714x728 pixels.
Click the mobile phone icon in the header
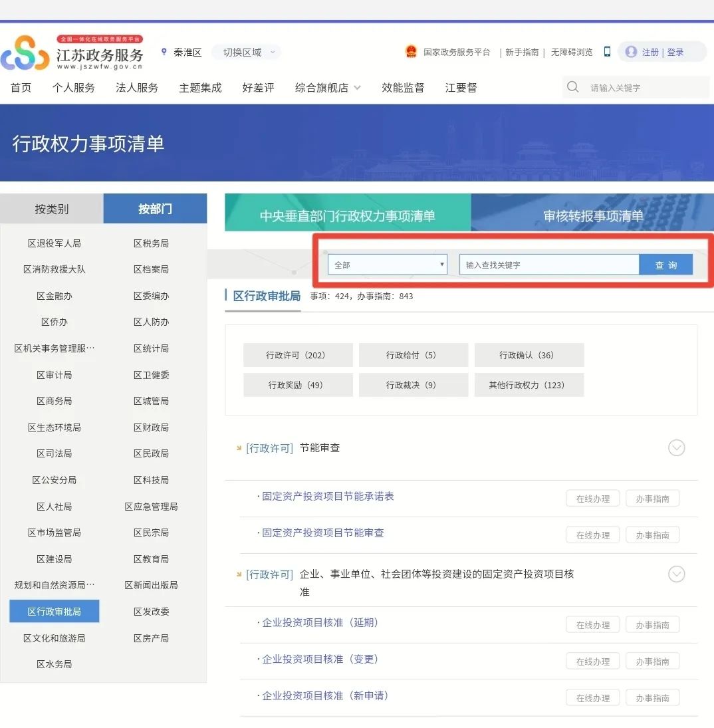(606, 52)
